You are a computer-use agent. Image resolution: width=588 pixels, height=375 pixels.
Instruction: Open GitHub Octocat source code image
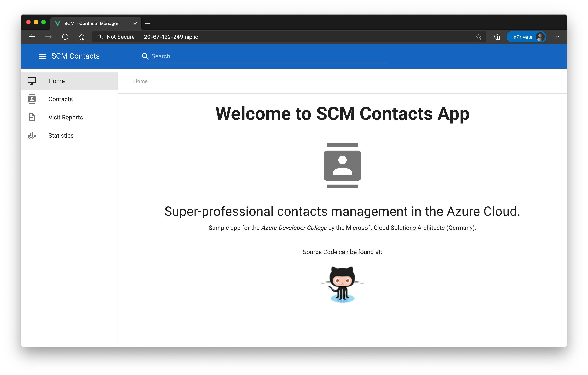342,284
